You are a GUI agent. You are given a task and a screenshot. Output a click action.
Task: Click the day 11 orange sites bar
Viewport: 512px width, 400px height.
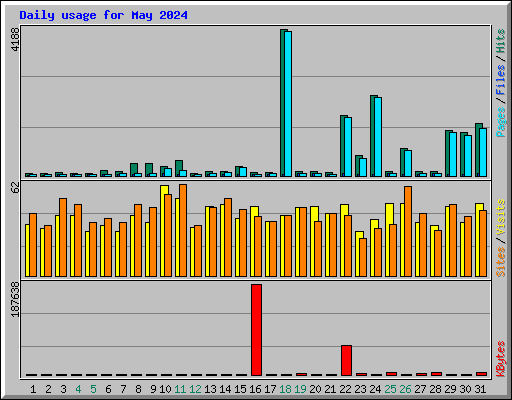(x=183, y=230)
